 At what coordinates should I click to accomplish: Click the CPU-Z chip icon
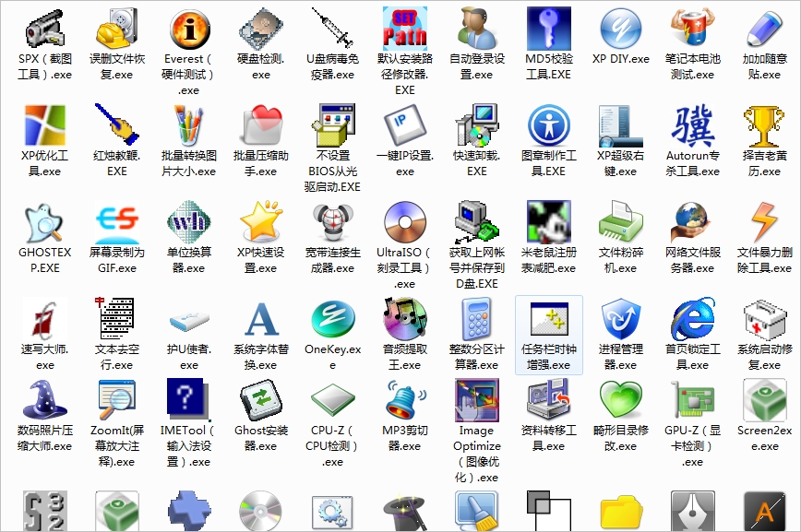click(332, 399)
